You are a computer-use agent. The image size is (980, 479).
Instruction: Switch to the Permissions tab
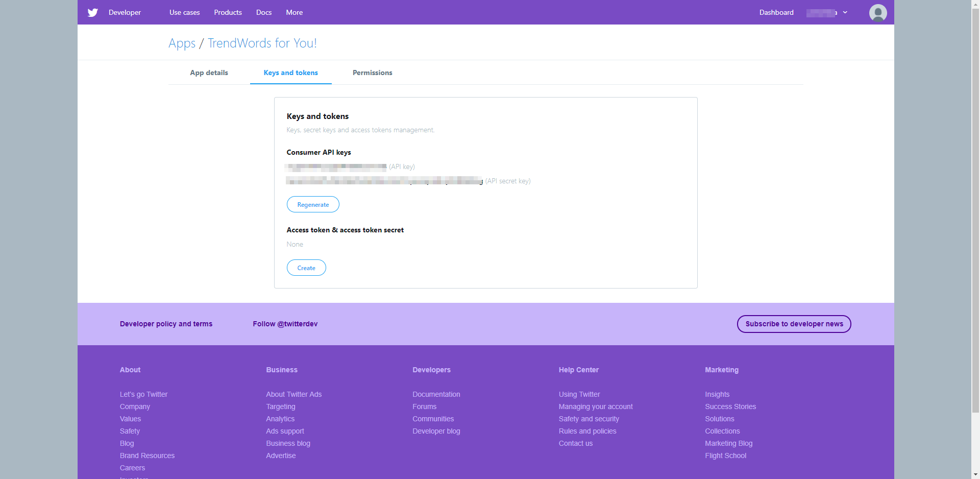[x=372, y=73]
